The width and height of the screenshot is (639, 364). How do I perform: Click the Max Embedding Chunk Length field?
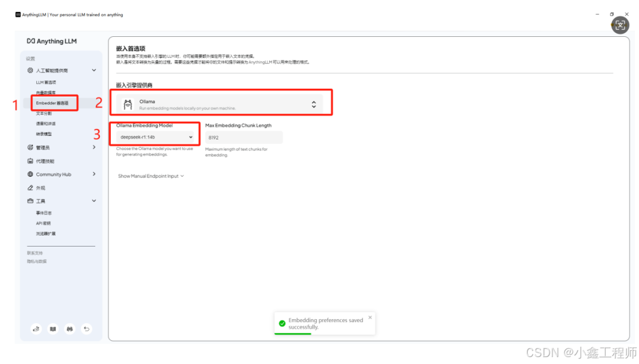(x=244, y=138)
